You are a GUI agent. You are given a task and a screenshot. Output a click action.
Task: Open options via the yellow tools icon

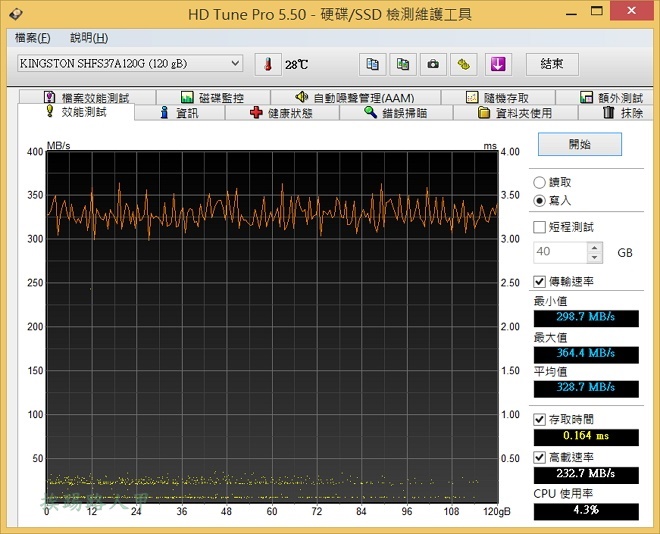click(463, 64)
